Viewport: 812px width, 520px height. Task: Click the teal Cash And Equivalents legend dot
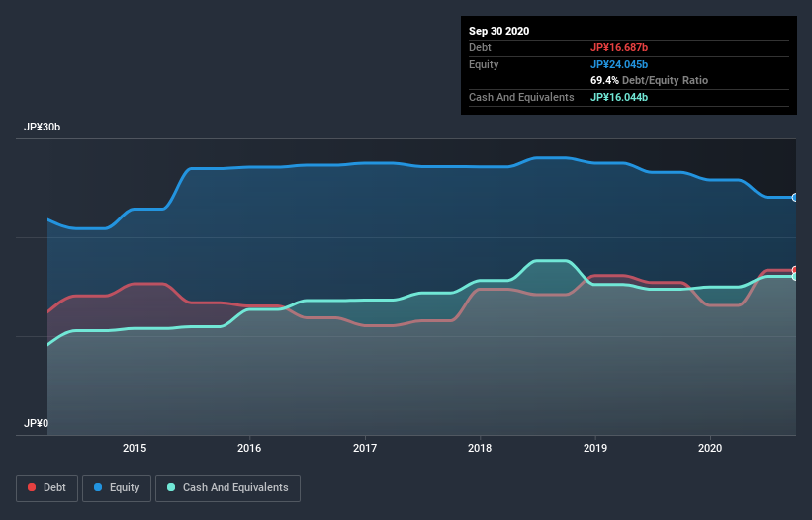[171, 487]
